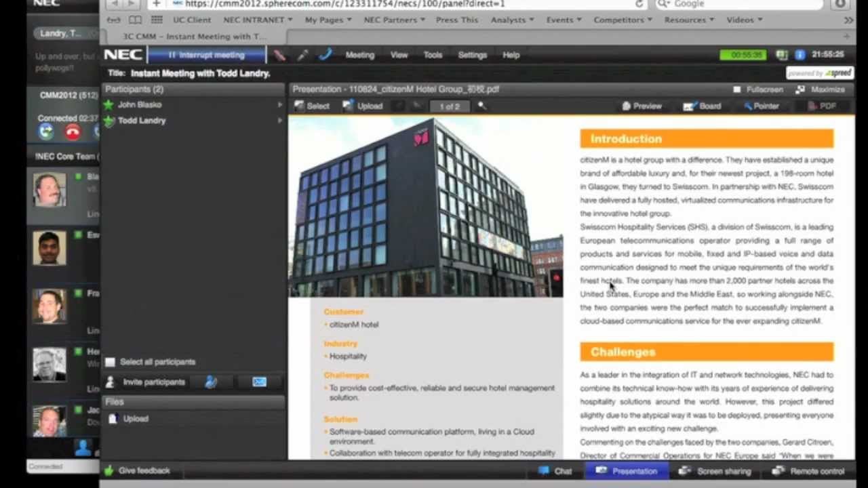Screen dimensions: 868x488
Task: Open the NEC INTRANET bookmark dropdown
Action: pyautogui.click(x=258, y=20)
